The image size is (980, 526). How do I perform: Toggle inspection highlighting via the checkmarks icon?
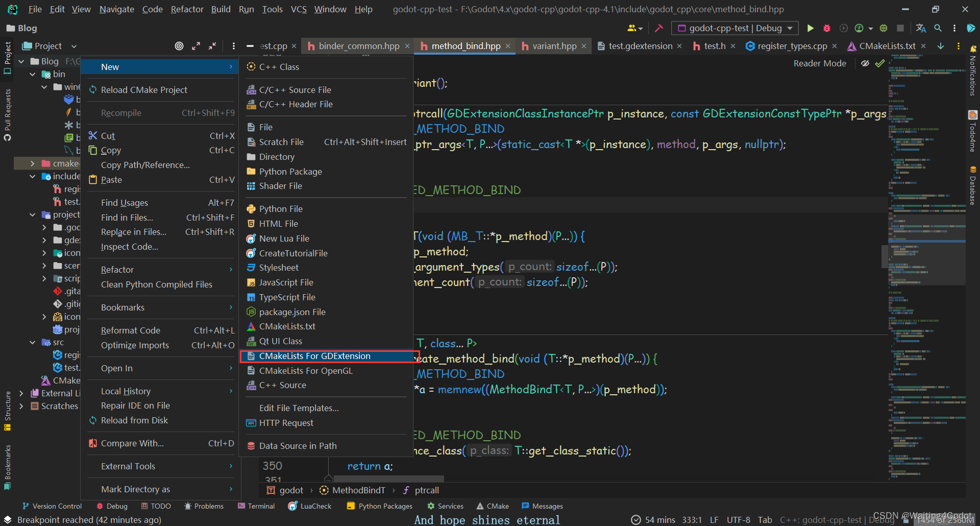880,63
